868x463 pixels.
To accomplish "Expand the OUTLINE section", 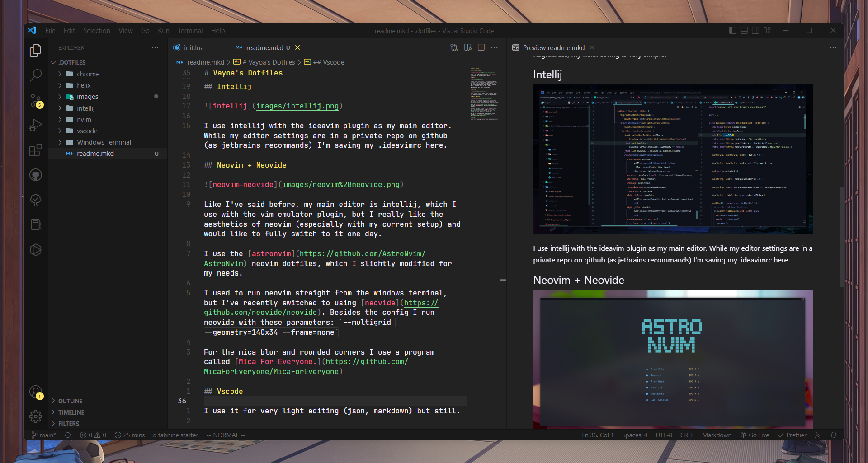I will 108,401.
